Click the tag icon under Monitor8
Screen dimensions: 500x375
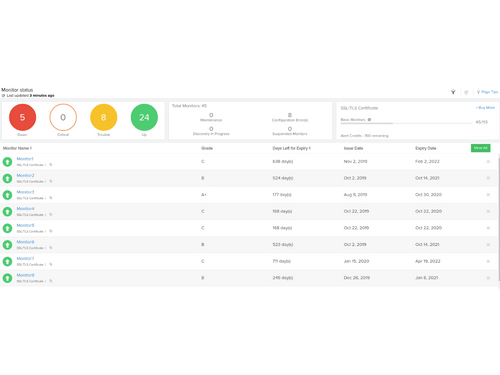click(51, 281)
